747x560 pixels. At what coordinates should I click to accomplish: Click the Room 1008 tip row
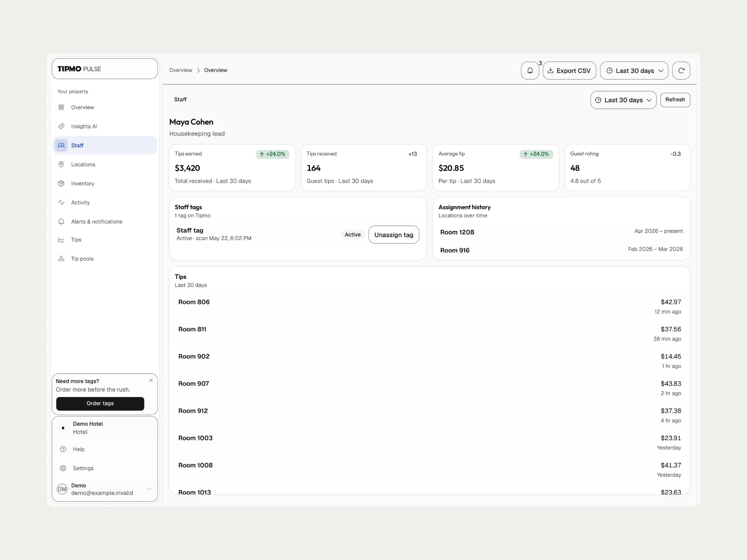(x=430, y=470)
